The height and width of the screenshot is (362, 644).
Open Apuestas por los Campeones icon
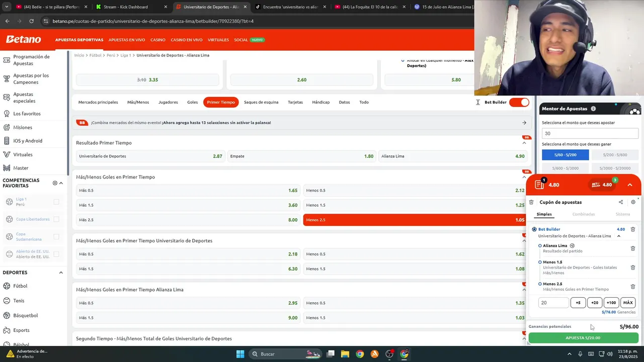coord(7,78)
